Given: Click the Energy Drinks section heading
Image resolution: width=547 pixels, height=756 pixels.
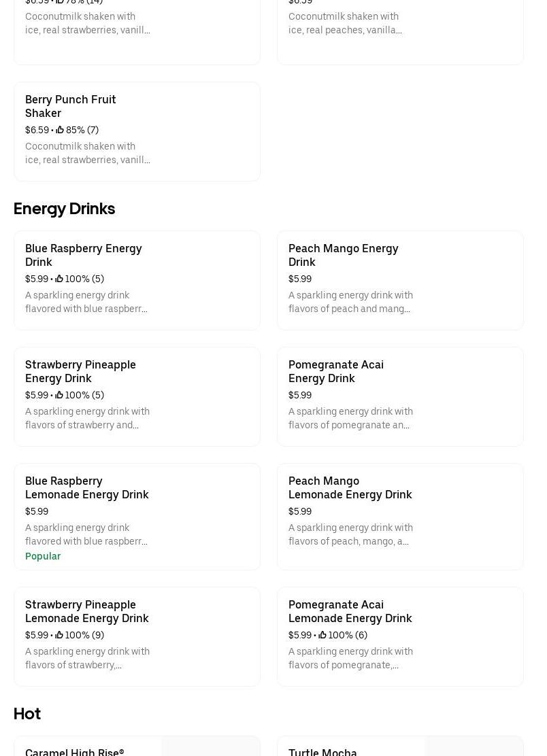Looking at the screenshot, I should click(x=64, y=209).
